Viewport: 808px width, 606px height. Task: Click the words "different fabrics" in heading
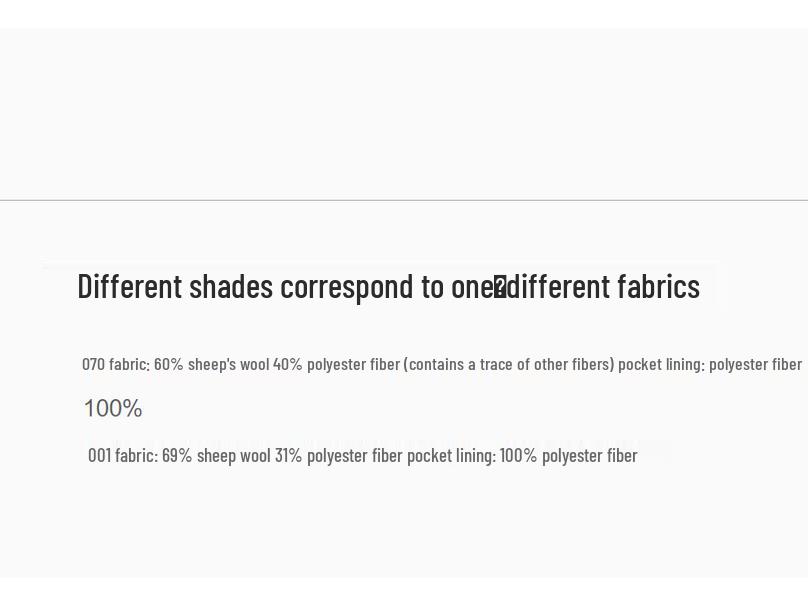pos(605,287)
